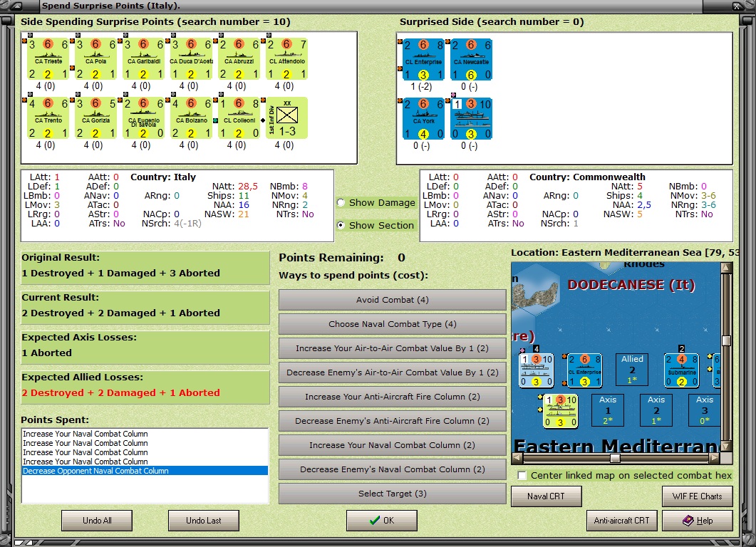The height and width of the screenshot is (547, 756).
Task: Click map vertical scrollbar up arrow
Action: point(727,268)
